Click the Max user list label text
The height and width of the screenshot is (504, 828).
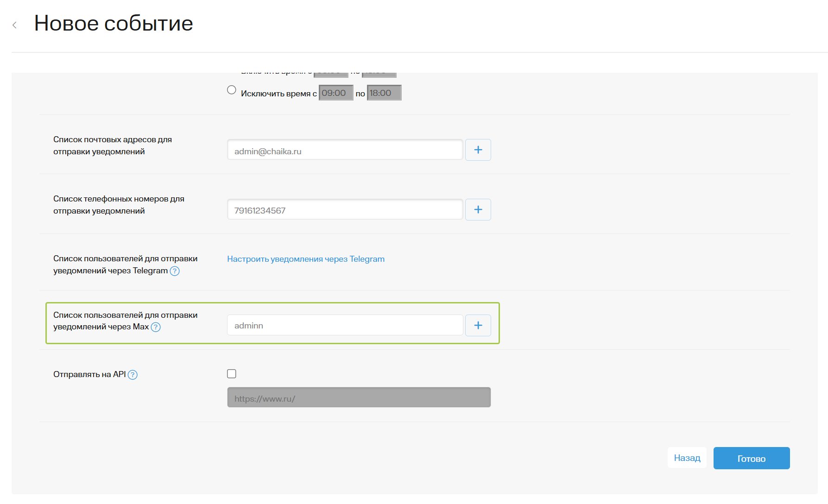pyautogui.click(x=125, y=321)
